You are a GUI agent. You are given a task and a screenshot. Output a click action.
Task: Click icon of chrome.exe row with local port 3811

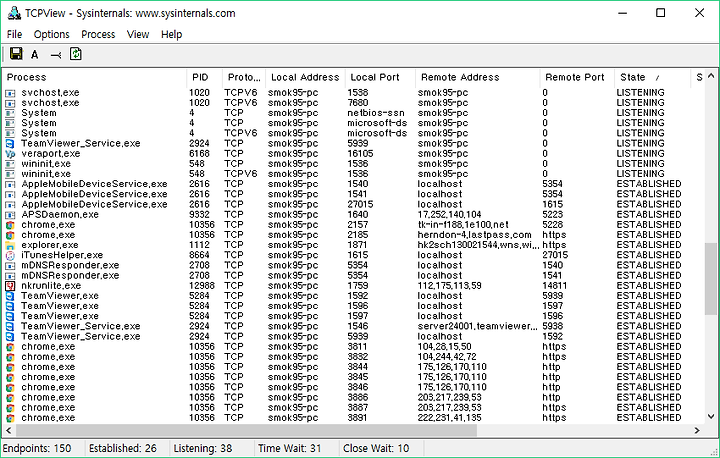coord(10,347)
